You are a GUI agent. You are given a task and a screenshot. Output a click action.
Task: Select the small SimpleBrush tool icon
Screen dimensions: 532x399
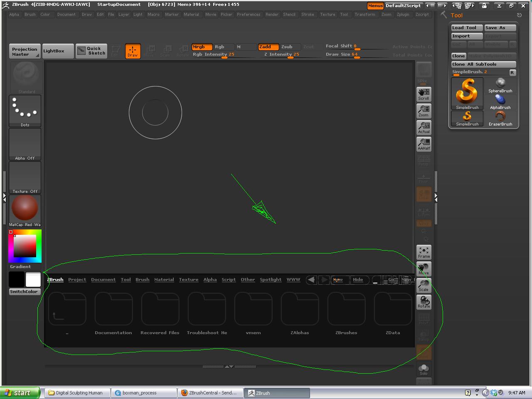[x=467, y=118]
